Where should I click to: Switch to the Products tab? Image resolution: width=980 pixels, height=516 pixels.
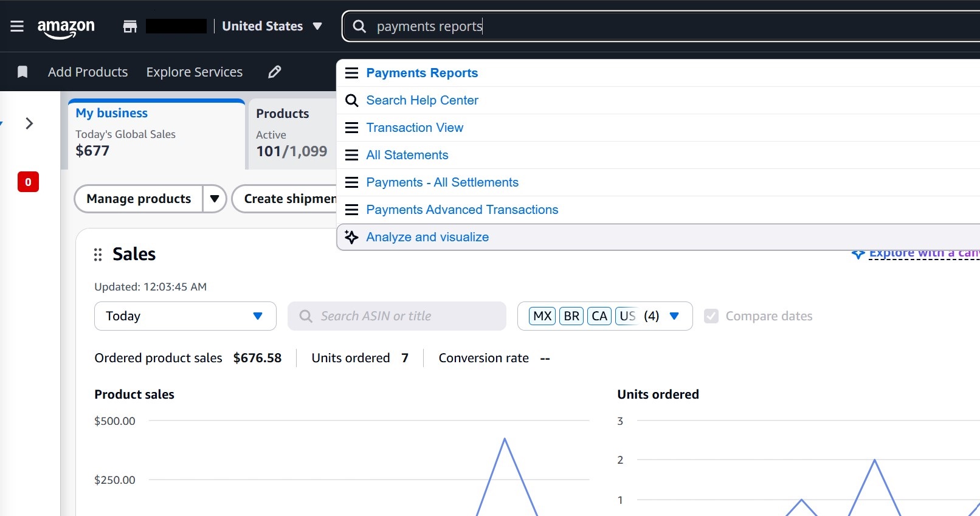click(292, 134)
